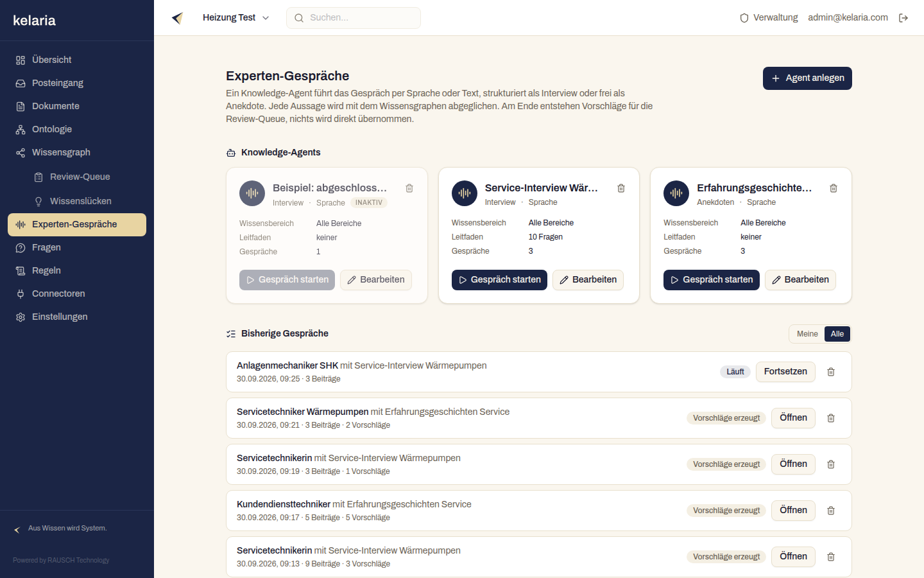
Task: Delete the Erfahrungsgeschichte… agent card
Action: (834, 188)
